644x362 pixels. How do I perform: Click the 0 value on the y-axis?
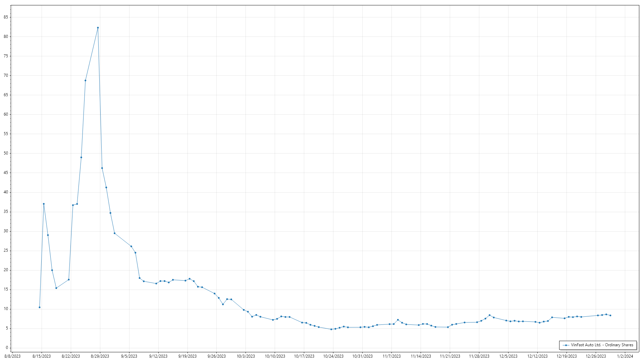(x=7, y=348)
